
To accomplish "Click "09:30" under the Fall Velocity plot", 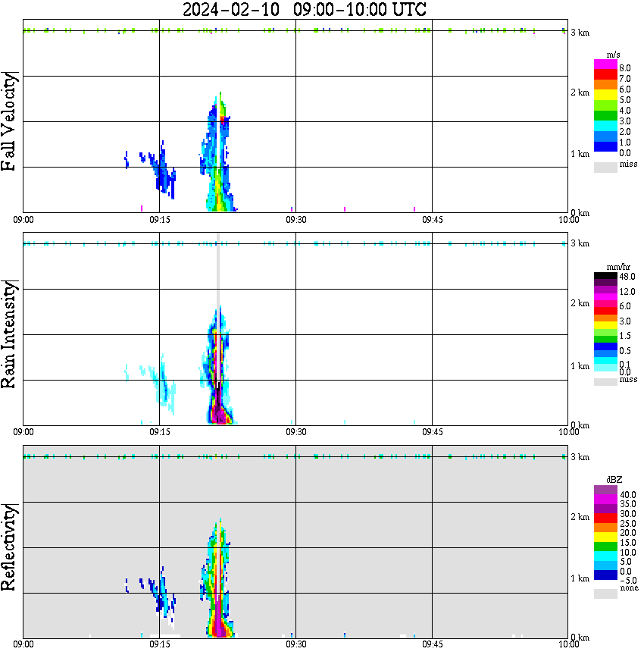I will click(295, 220).
